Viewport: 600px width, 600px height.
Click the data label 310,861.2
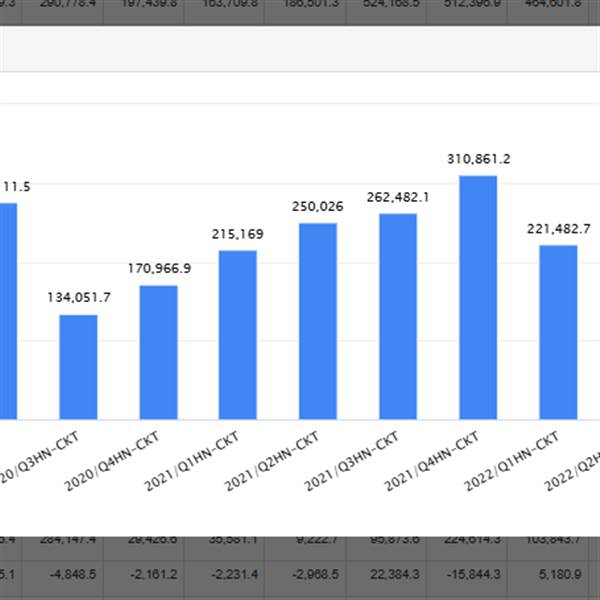pyautogui.click(x=479, y=159)
